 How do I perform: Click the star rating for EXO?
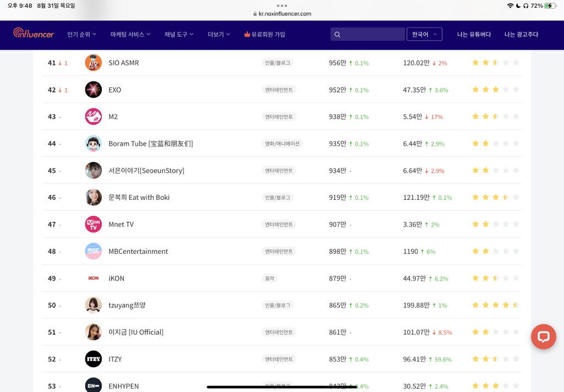click(x=495, y=90)
